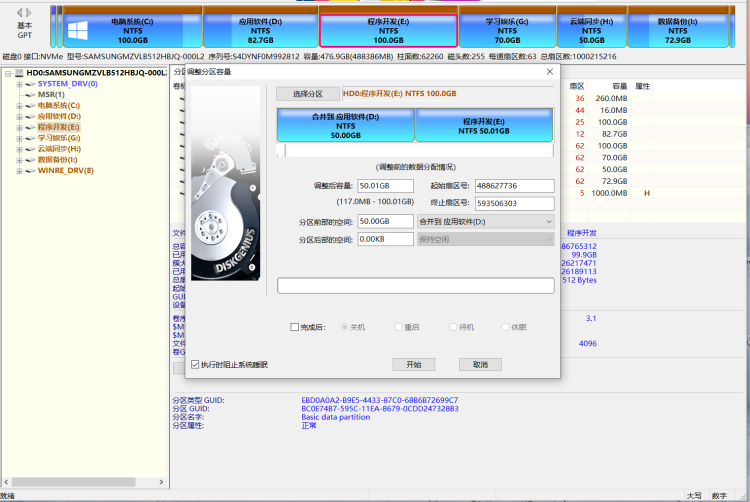Click the 终止扇区号 input field

coord(515,203)
